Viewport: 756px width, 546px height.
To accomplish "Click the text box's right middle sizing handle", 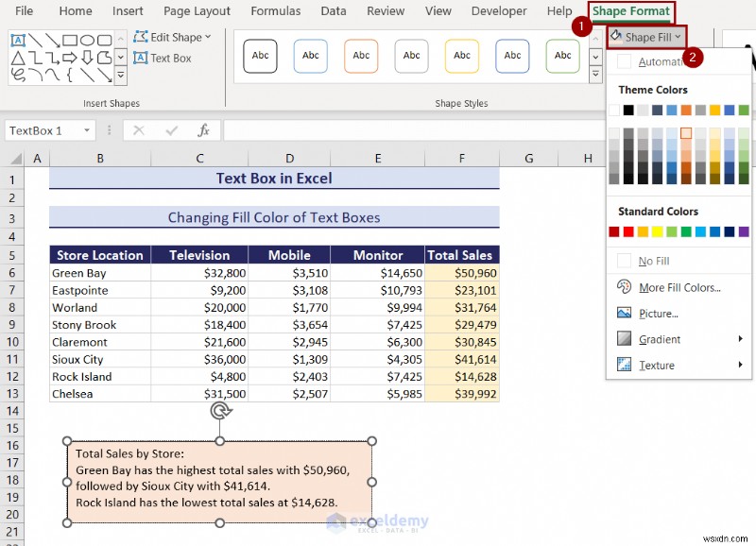I will 371,482.
